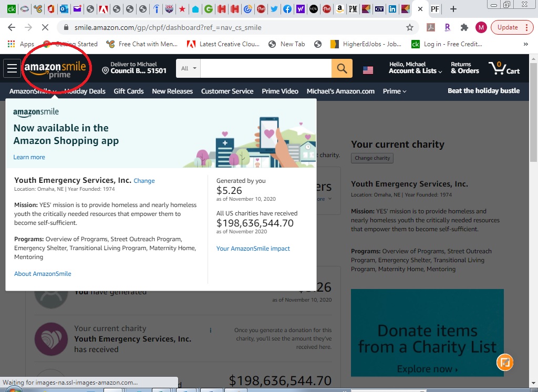The height and width of the screenshot is (392, 538).
Task: Click the browser back arrow
Action: click(x=12, y=27)
